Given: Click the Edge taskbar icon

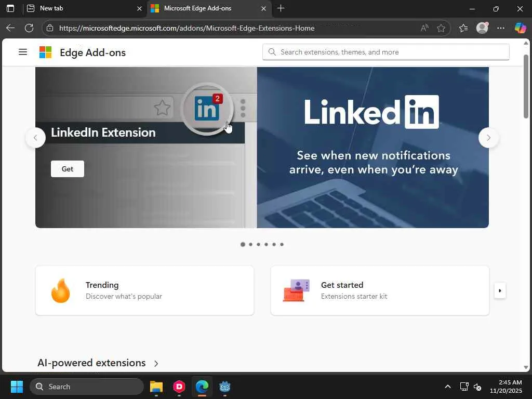Looking at the screenshot, I should pos(202,387).
